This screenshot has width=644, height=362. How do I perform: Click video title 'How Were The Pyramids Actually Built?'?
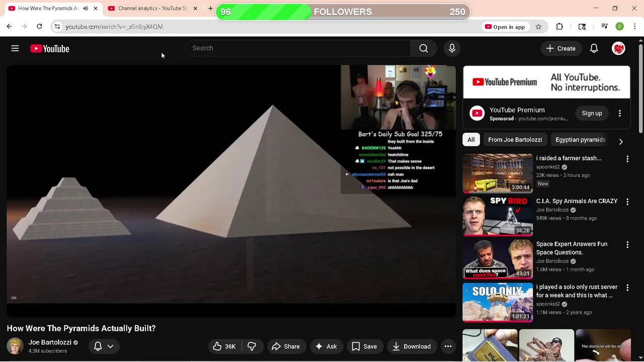point(81,328)
